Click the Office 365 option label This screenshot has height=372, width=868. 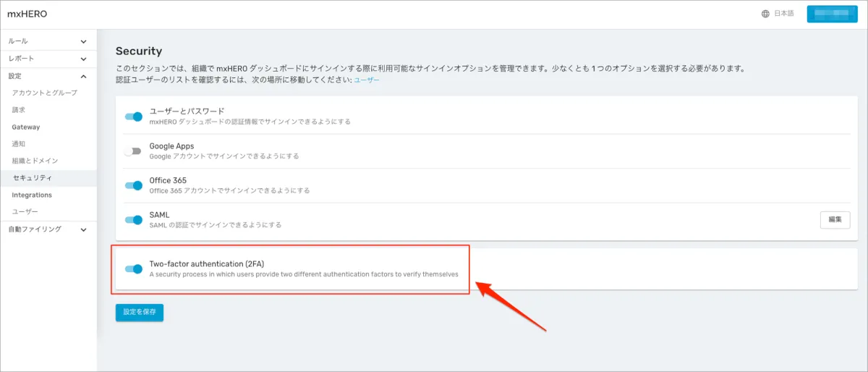pos(169,180)
